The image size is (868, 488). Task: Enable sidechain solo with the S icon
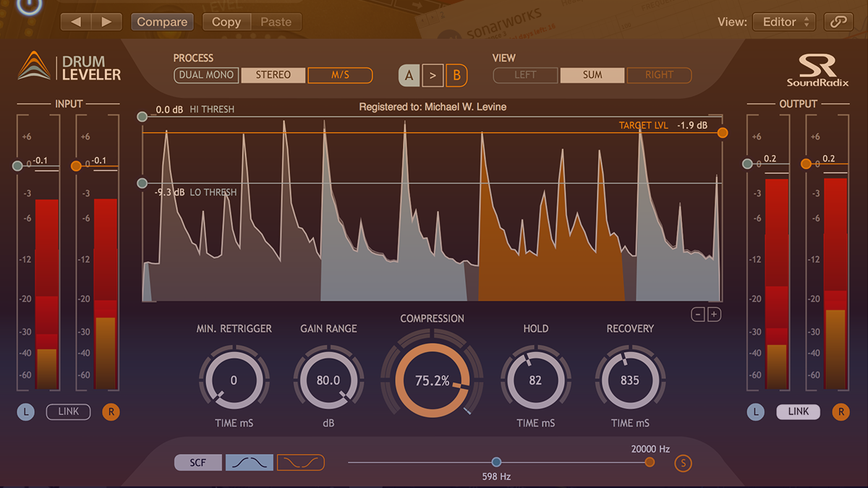coord(683,463)
